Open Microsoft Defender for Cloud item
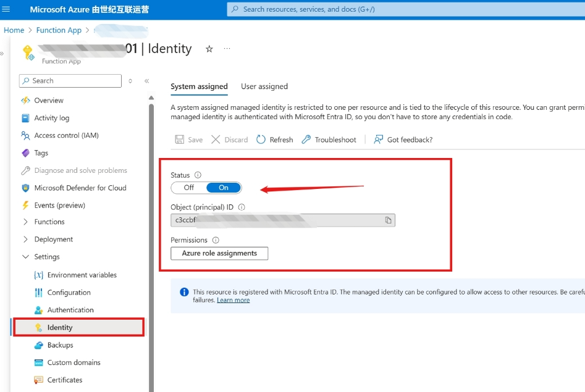 pos(79,188)
